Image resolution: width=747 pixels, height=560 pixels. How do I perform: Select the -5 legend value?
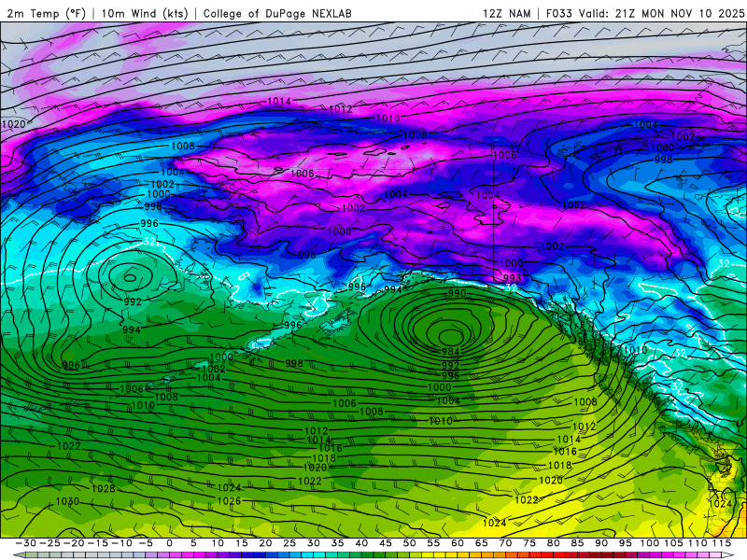[146, 543]
